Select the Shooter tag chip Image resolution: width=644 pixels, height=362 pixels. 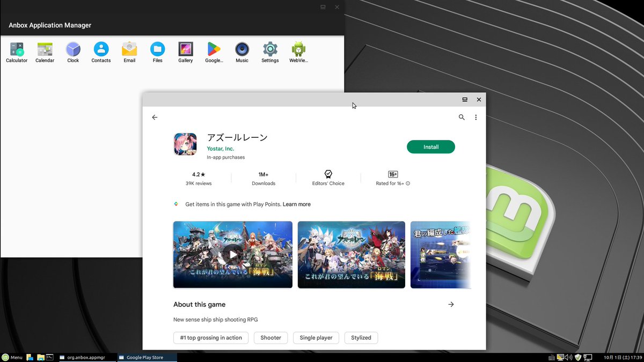(x=271, y=338)
